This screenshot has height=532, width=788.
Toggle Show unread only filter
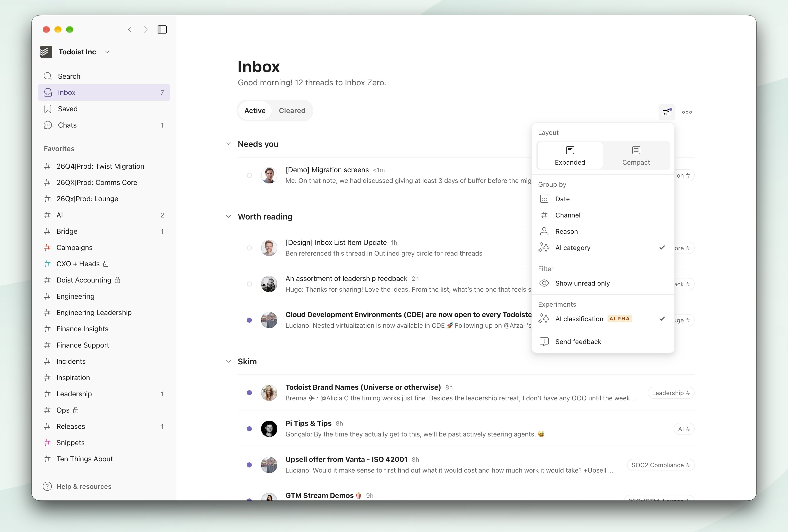pos(603,283)
